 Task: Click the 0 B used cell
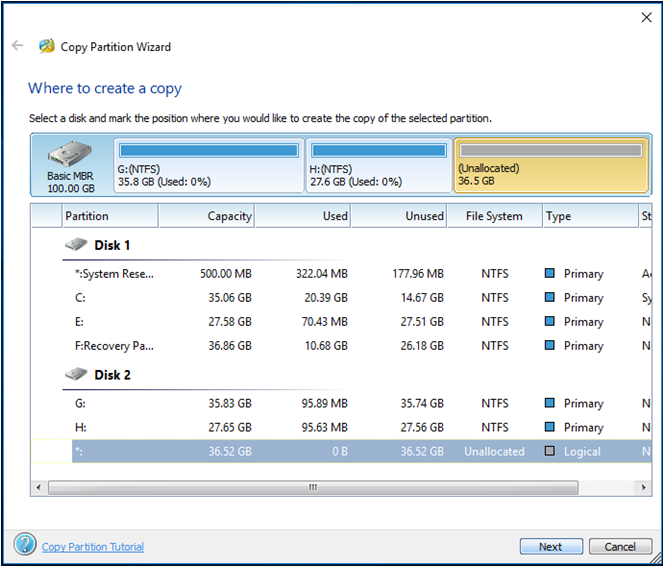[x=340, y=451]
